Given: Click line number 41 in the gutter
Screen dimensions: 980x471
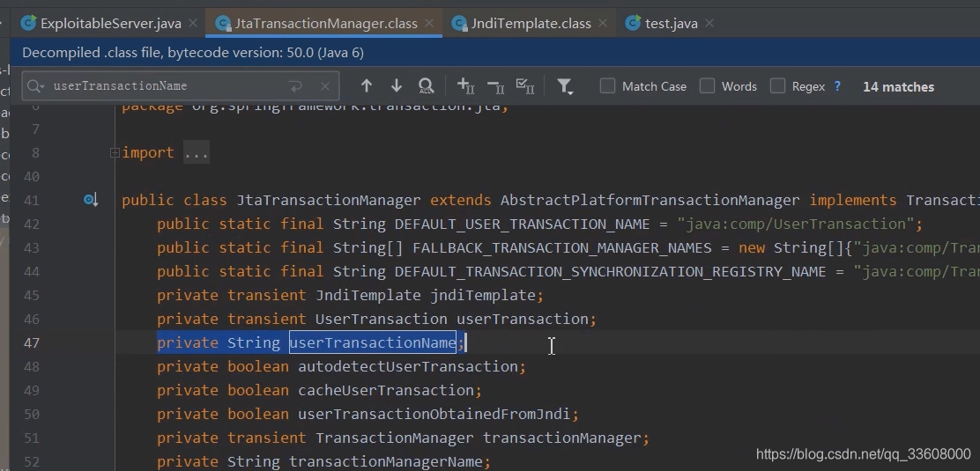Looking at the screenshot, I should click(x=31, y=201).
